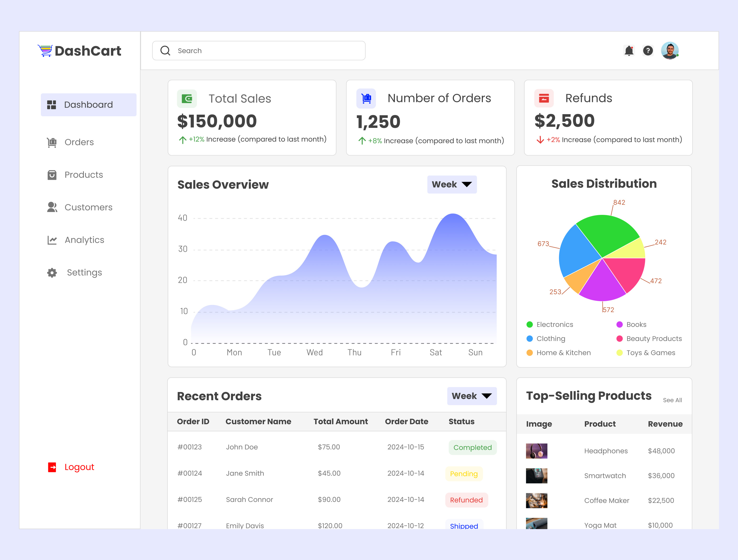The height and width of the screenshot is (560, 738).
Task: Switch to the Dashboard tab in sidebar
Action: [88, 104]
